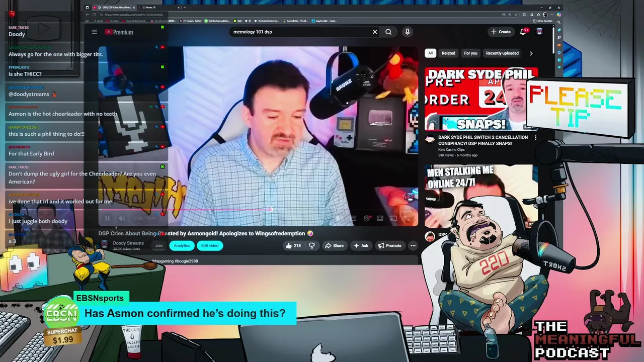
Task: Add page to favorites star
Action: (x=517, y=15)
